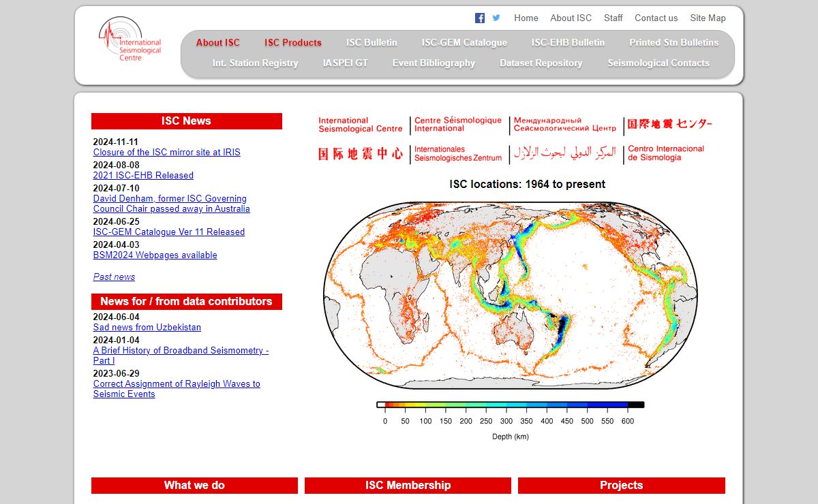The width and height of the screenshot is (818, 504).
Task: Click the French Centre Séismologique International title
Action: point(458,125)
